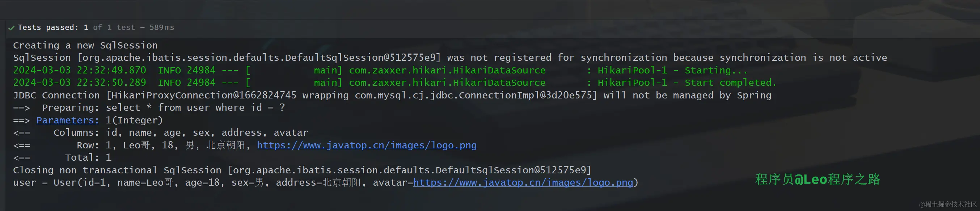Screen dimensions: 980x211
Task: Click the green tests passed checkmark icon
Action: [x=11, y=28]
